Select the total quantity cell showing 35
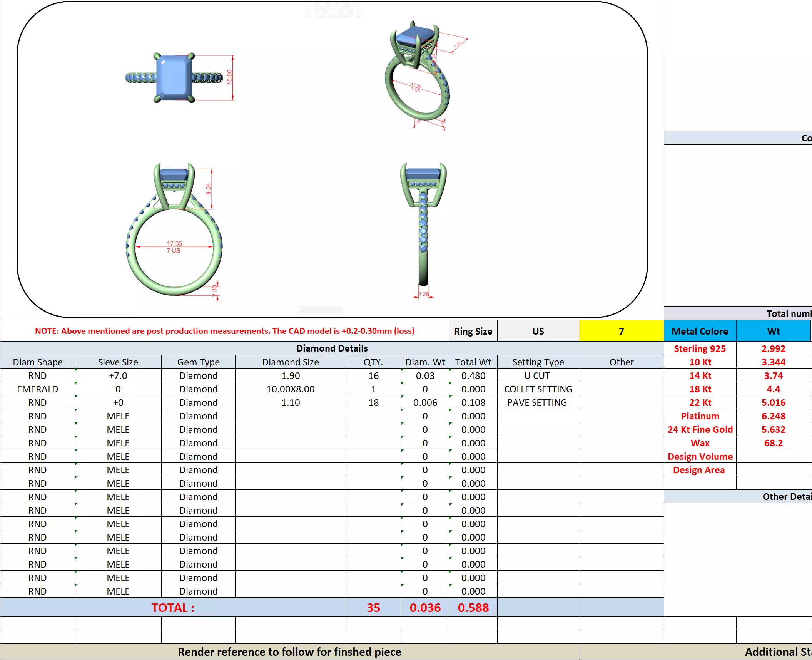This screenshot has width=812, height=660. pyautogui.click(x=373, y=607)
